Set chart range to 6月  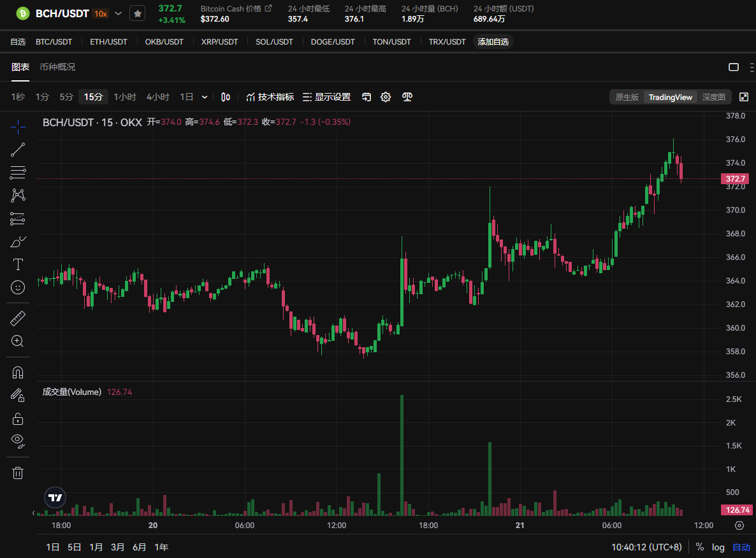pos(140,547)
